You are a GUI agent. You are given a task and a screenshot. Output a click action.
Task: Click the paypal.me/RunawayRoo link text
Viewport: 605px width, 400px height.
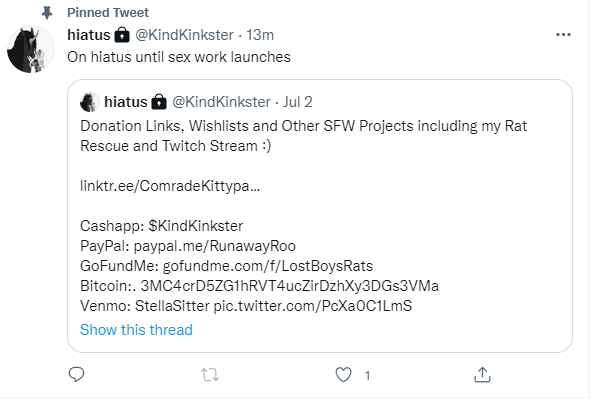[215, 246]
